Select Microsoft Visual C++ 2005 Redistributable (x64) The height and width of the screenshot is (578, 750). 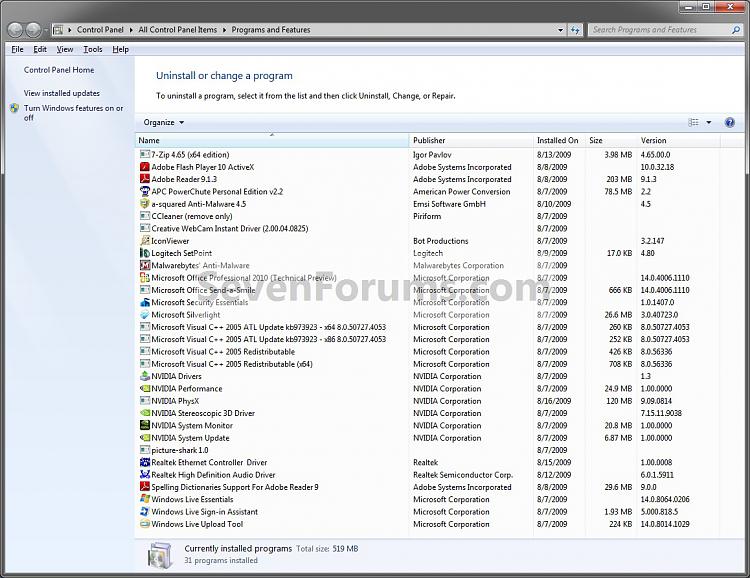click(429, 364)
